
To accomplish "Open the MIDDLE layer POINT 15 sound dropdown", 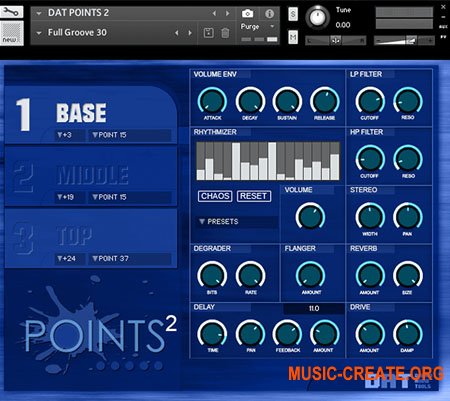I will pyautogui.click(x=129, y=197).
